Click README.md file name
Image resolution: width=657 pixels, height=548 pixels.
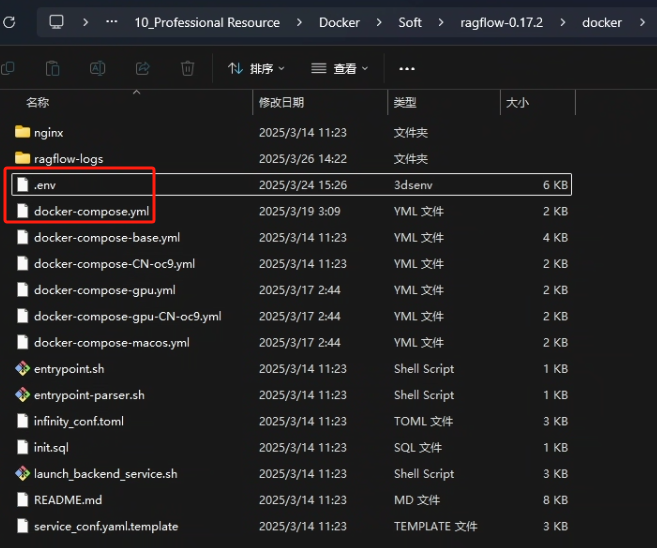point(68,500)
